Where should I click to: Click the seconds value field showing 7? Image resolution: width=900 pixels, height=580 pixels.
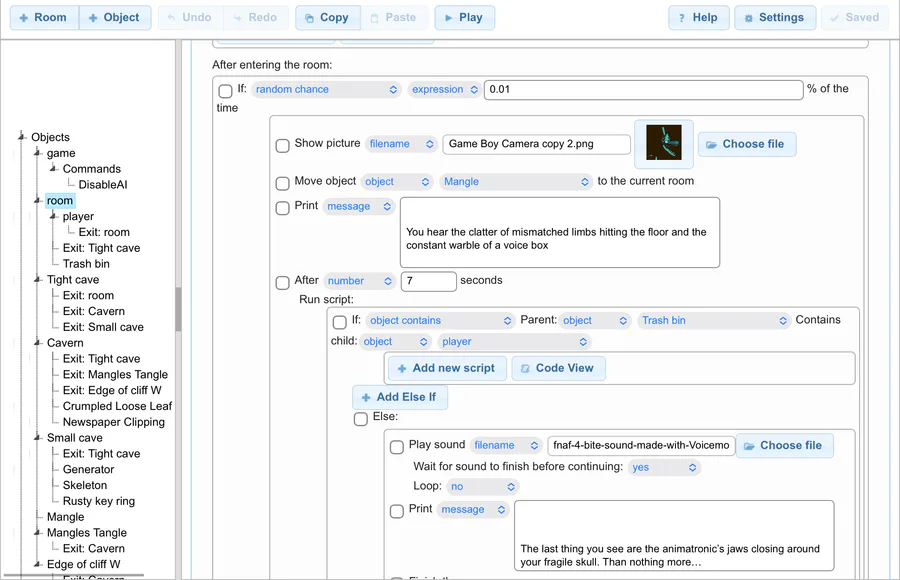coord(429,281)
